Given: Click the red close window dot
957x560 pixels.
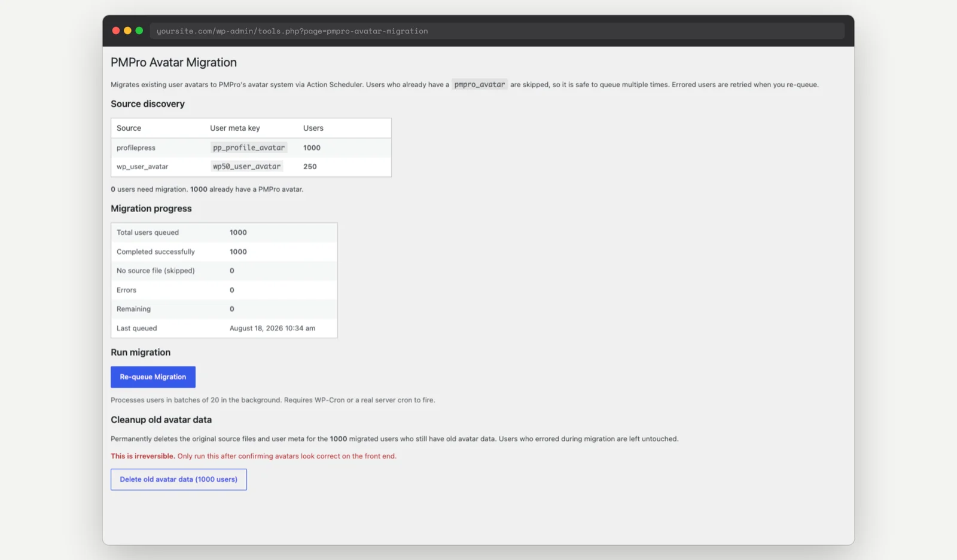Looking at the screenshot, I should 116,30.
